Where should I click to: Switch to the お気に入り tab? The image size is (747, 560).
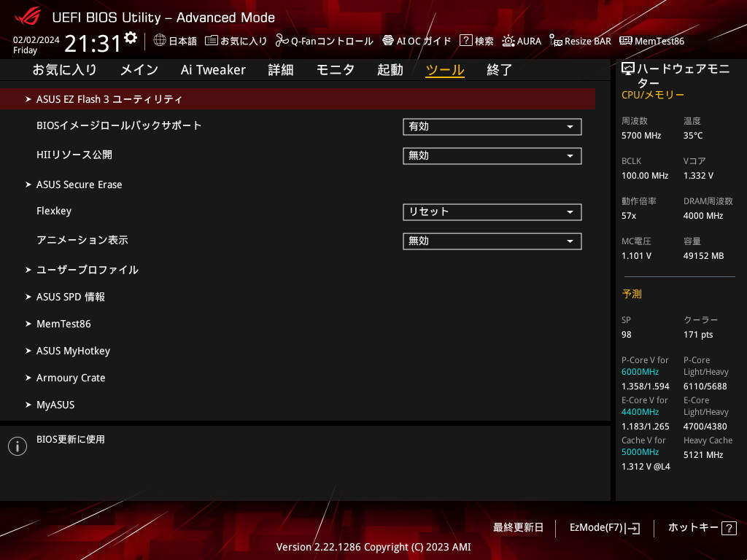click(64, 70)
